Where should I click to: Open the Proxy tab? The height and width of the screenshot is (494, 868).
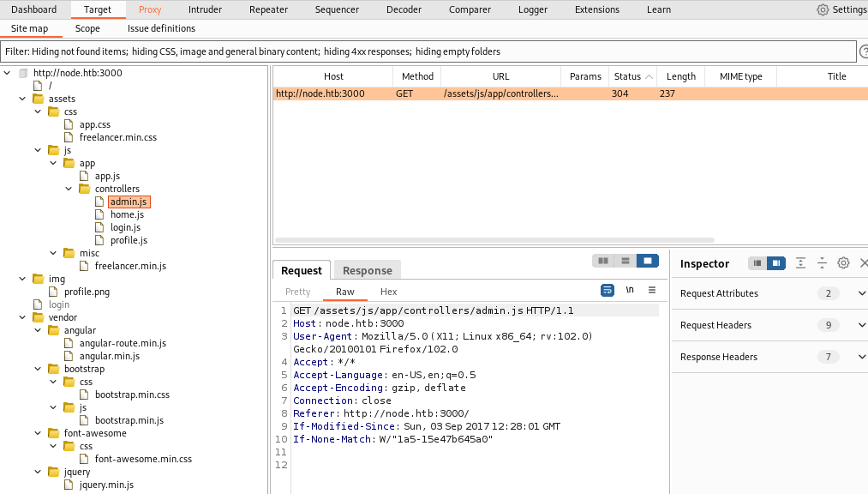(x=149, y=9)
